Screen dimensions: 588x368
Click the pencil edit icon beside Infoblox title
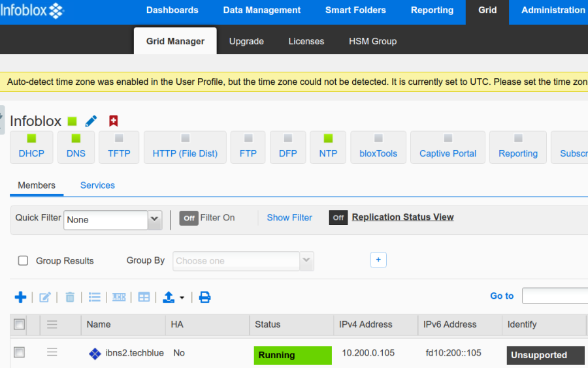click(91, 121)
